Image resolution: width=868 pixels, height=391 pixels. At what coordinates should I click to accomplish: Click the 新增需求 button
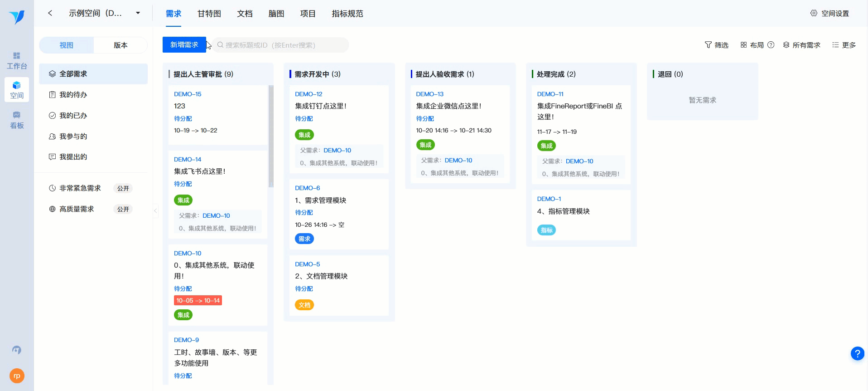pos(184,45)
